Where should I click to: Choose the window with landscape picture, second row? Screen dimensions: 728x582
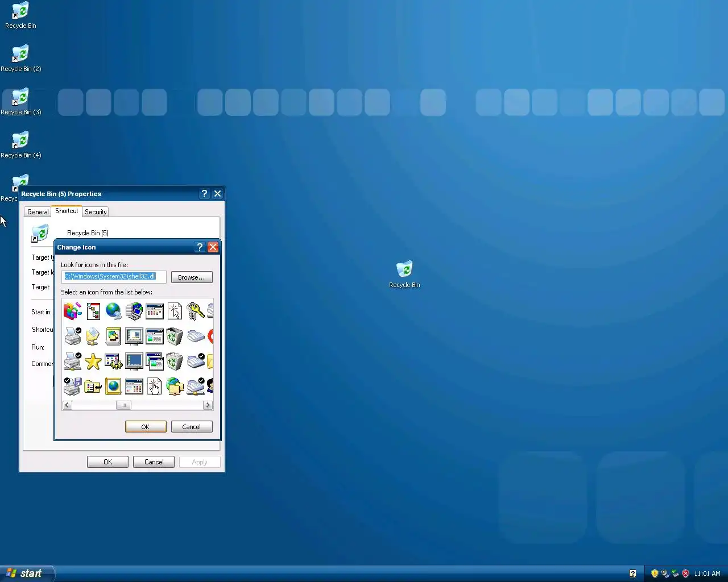coord(154,336)
